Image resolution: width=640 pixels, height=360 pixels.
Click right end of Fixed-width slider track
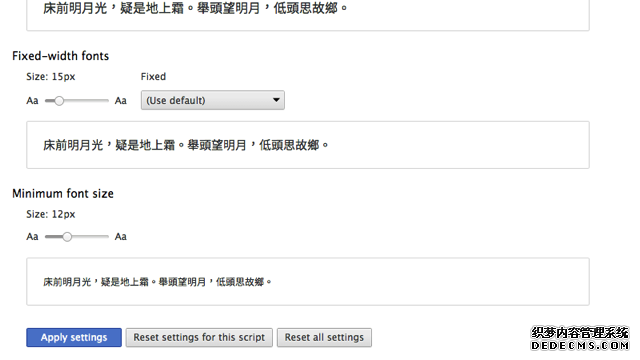pos(106,101)
